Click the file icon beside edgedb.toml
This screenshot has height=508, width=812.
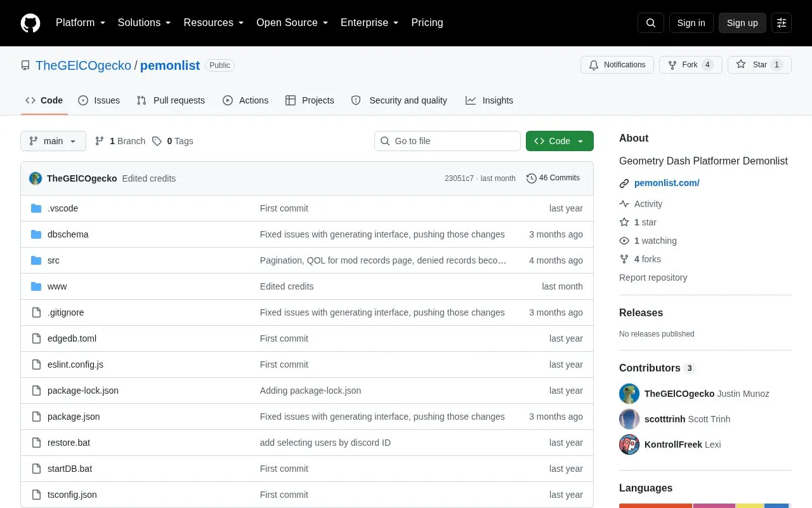click(36, 338)
